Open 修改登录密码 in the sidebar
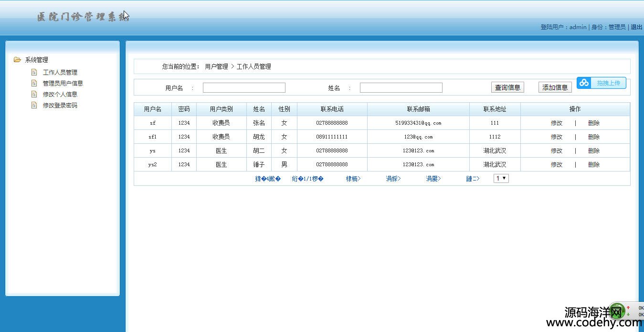The image size is (644, 332). (60, 105)
